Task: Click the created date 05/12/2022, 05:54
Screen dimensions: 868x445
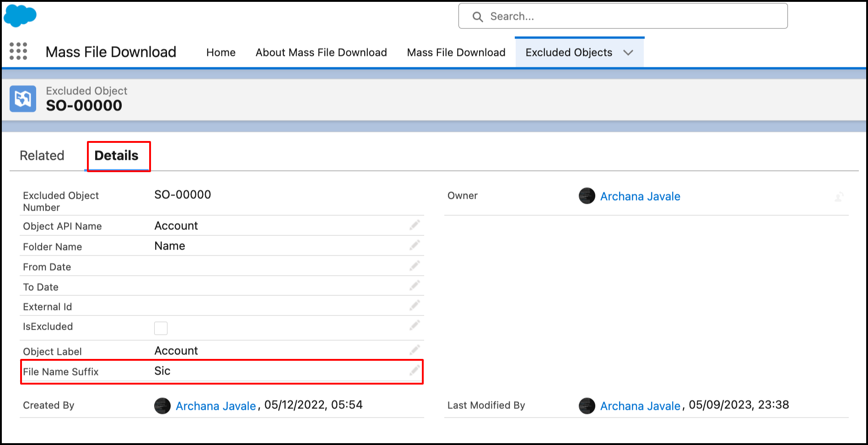Action: tap(313, 405)
